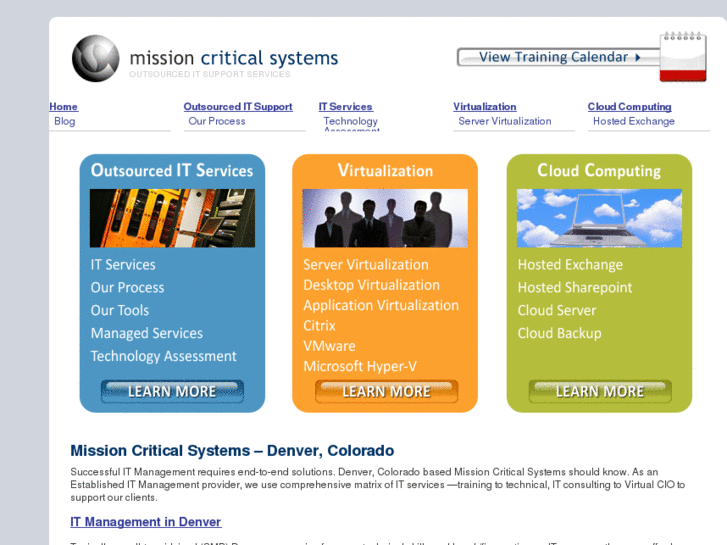This screenshot has height=545, width=727.
Task: Open VMware link
Action: click(329, 346)
